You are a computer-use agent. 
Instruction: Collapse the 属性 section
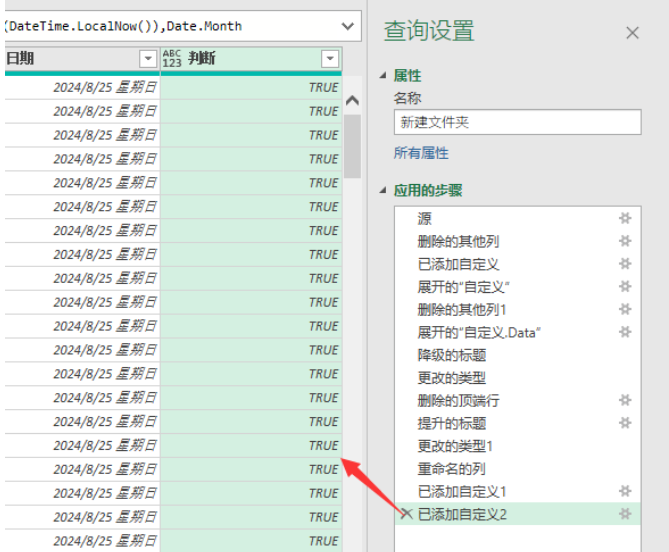coord(383,76)
